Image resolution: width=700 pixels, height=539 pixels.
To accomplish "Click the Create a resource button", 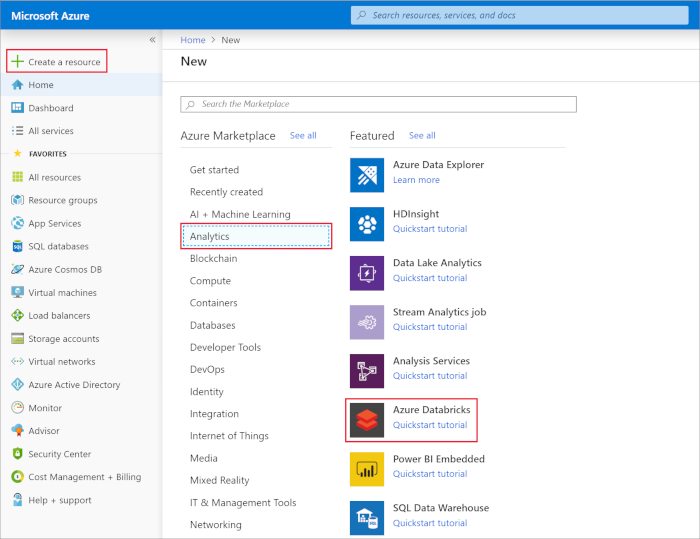I will coord(56,62).
